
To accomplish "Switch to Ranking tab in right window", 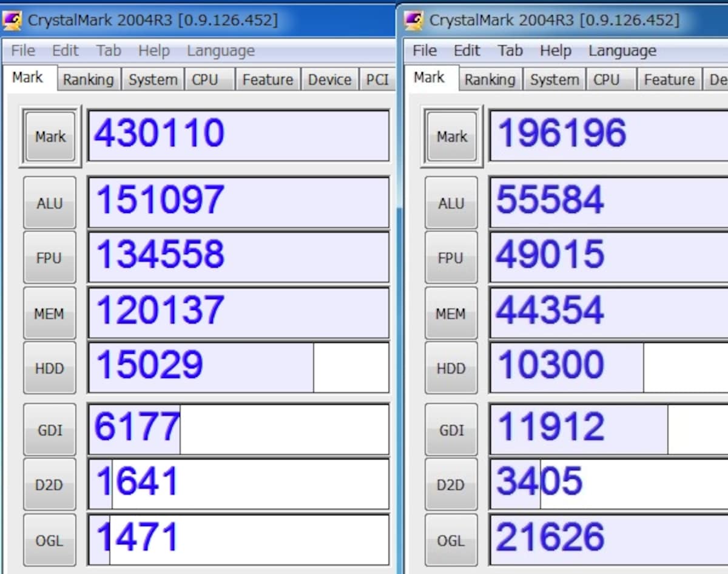I will tap(490, 79).
